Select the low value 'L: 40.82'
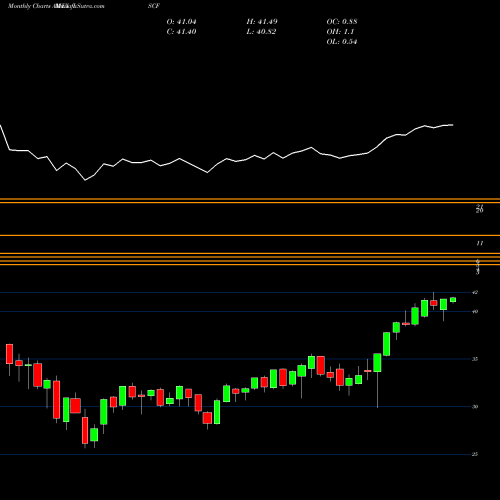Viewport: 500px width, 500px height. (x=261, y=32)
